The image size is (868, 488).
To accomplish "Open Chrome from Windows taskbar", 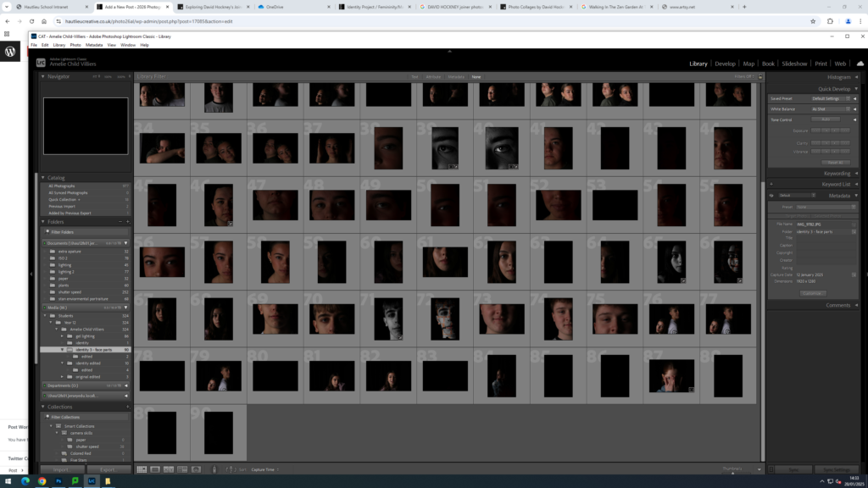I will pos(42,481).
